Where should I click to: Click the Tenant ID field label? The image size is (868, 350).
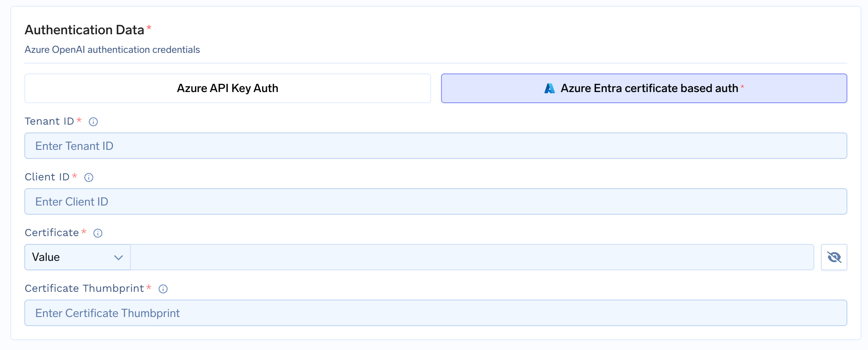coord(49,121)
